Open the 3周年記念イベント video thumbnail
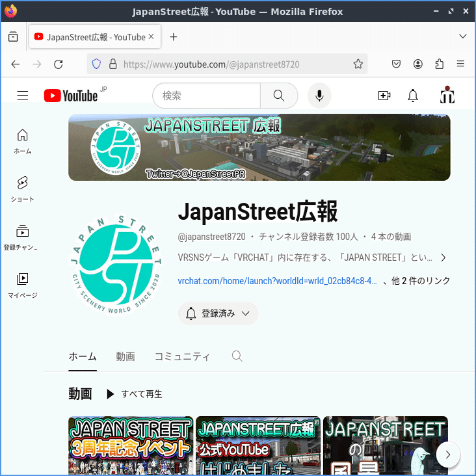This screenshot has width=476, height=476. pos(131,445)
